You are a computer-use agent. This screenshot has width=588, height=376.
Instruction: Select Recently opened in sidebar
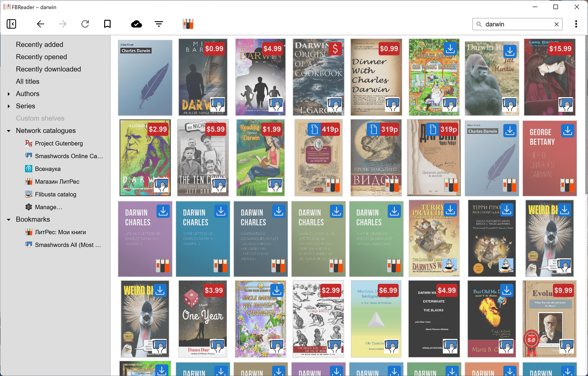click(x=41, y=57)
